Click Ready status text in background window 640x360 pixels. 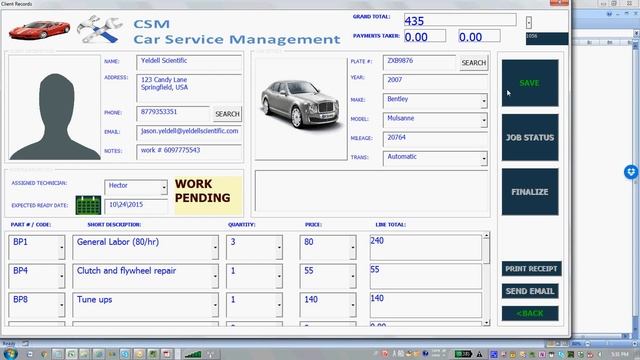click(9, 344)
